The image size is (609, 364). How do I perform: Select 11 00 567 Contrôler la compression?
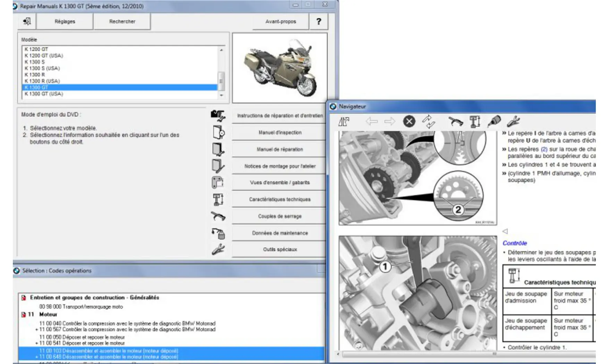(127, 329)
